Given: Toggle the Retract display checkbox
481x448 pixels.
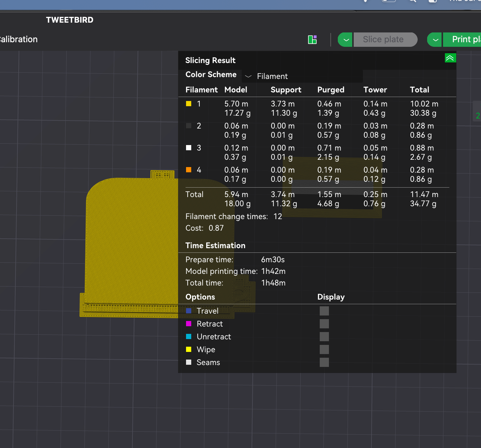Looking at the screenshot, I should pos(324,324).
